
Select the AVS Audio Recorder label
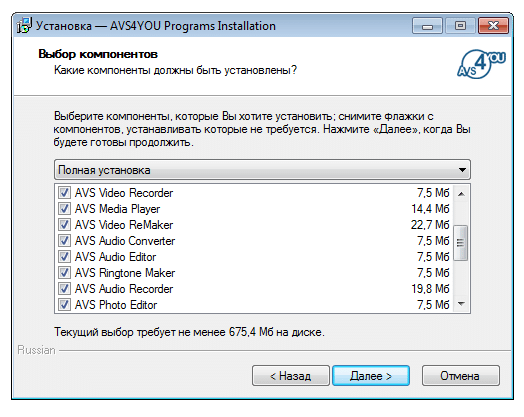click(x=124, y=289)
